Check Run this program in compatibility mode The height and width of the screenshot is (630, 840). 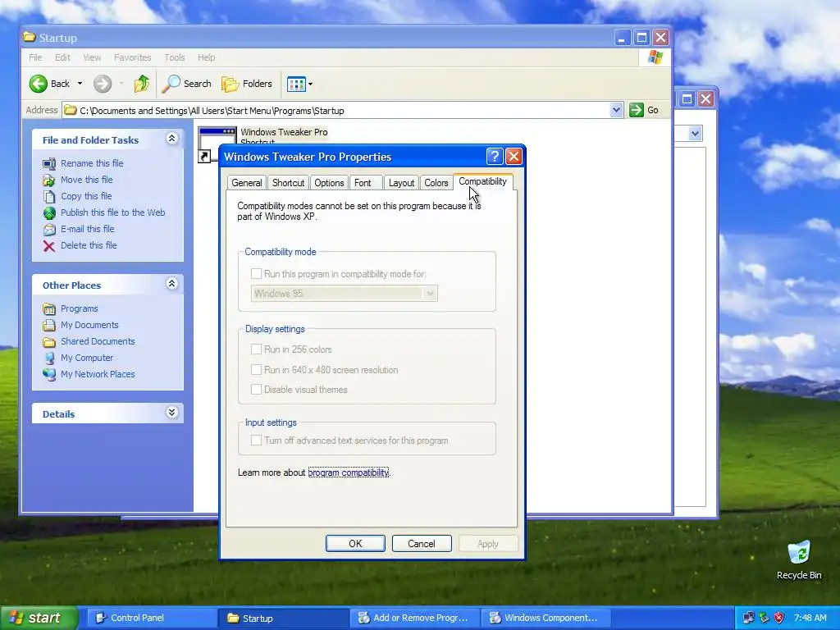click(256, 274)
